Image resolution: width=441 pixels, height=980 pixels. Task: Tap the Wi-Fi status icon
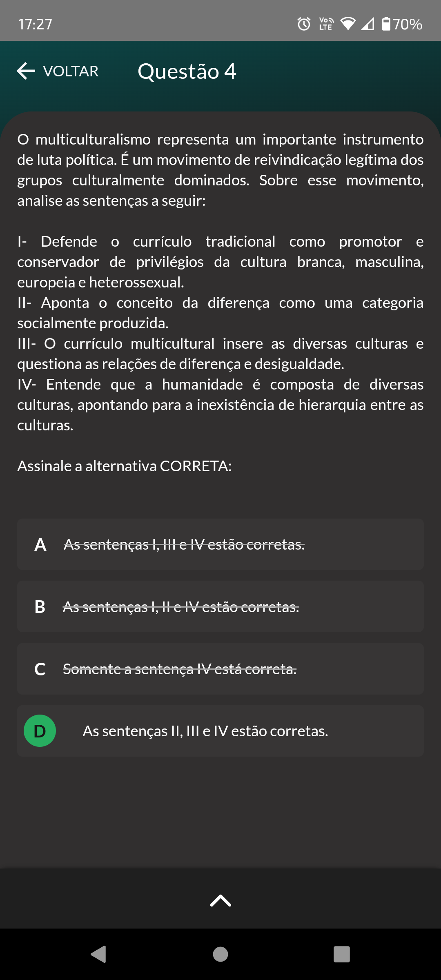point(348,24)
